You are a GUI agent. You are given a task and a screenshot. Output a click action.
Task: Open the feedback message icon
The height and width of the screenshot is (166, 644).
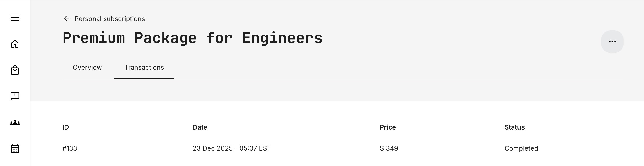tap(15, 96)
